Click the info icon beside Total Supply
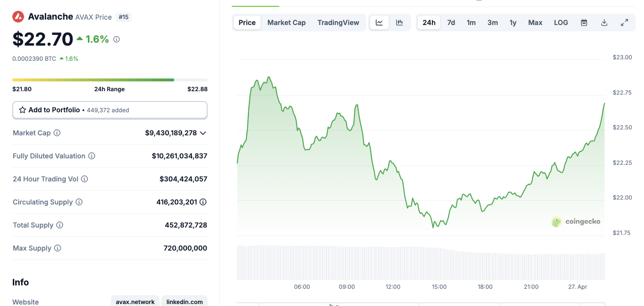 (60, 225)
